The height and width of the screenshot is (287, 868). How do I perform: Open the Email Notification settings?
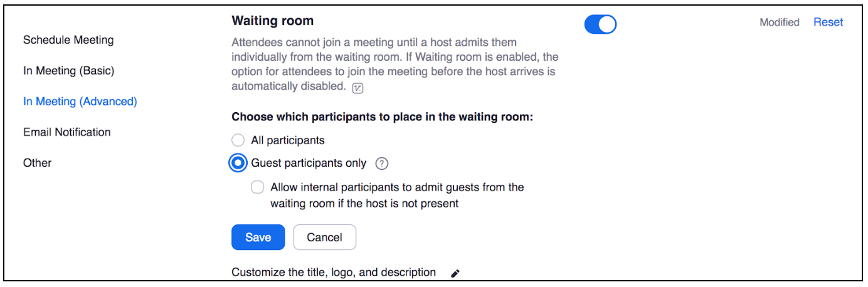[x=67, y=132]
